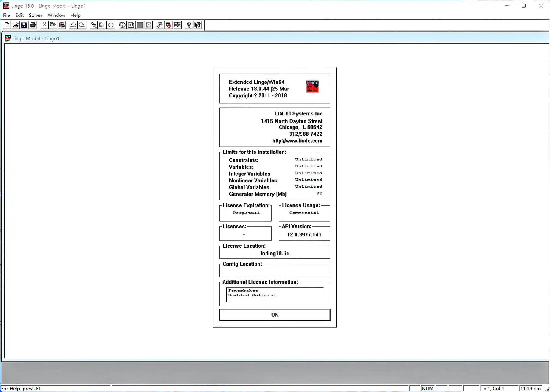Click the context help arrow-question icon
Viewport: 550px width, 392px height.
(x=198, y=25)
